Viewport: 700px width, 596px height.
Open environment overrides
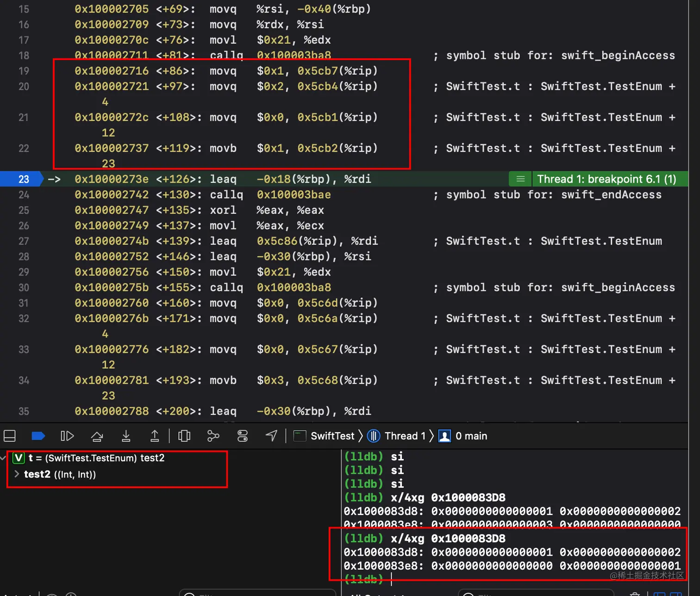point(243,436)
